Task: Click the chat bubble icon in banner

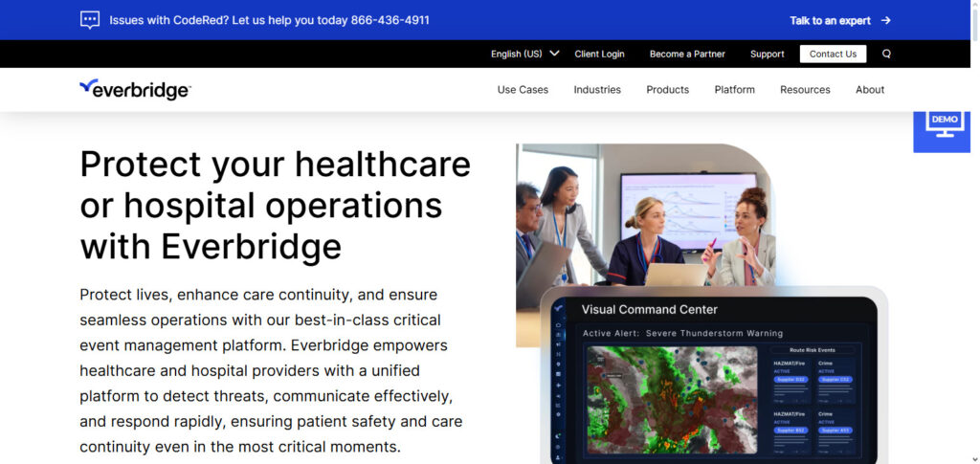Action: [90, 20]
